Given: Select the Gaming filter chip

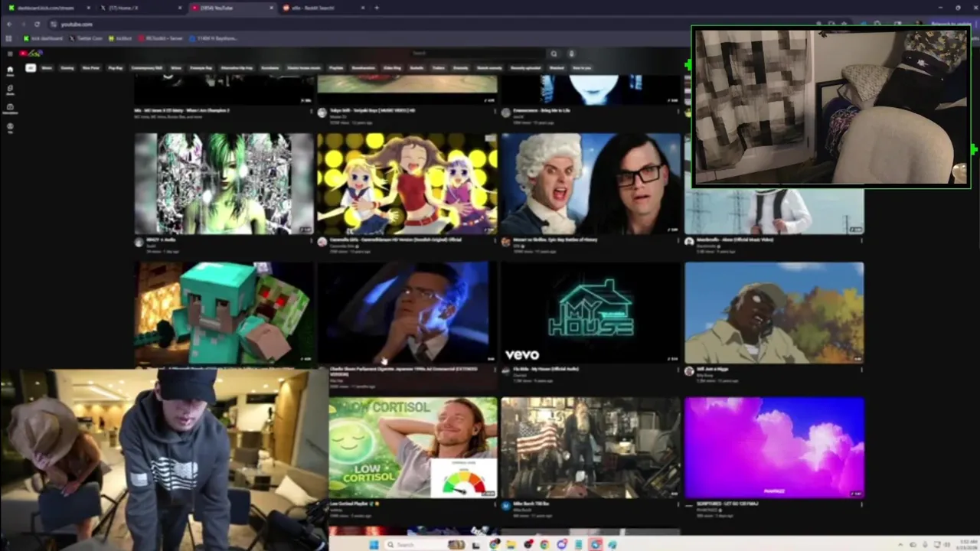Looking at the screenshot, I should tap(67, 67).
